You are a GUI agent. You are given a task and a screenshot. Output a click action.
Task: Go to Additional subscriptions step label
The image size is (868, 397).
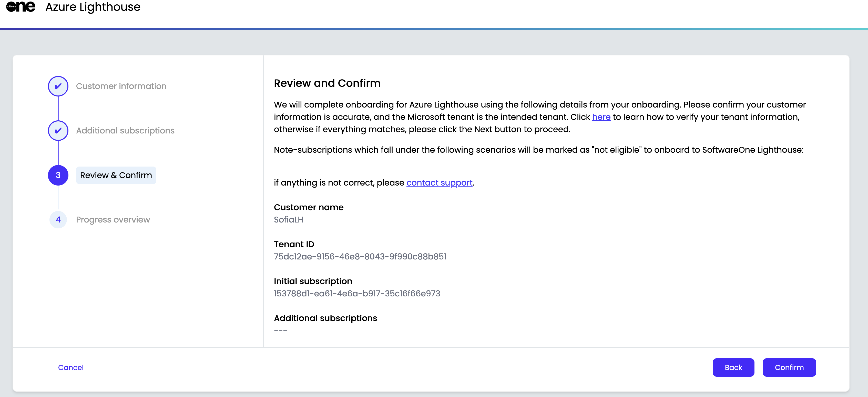(x=125, y=131)
